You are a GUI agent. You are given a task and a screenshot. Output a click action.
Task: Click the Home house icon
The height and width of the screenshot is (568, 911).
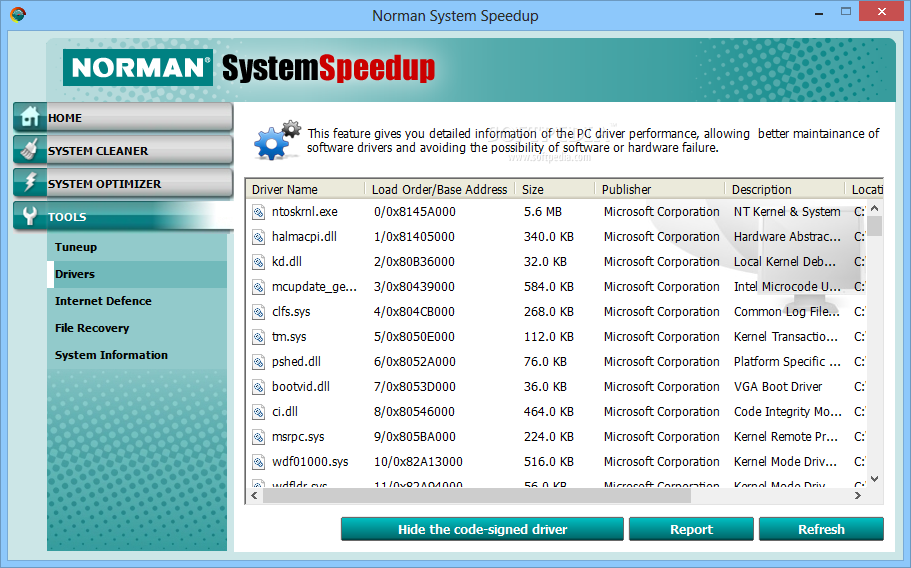[x=29, y=117]
